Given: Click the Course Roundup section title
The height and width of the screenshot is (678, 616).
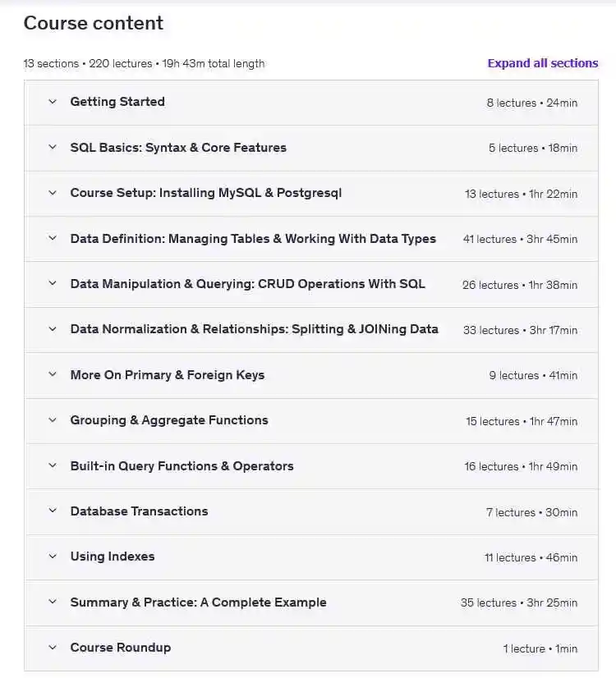Looking at the screenshot, I should pyautogui.click(x=121, y=648).
